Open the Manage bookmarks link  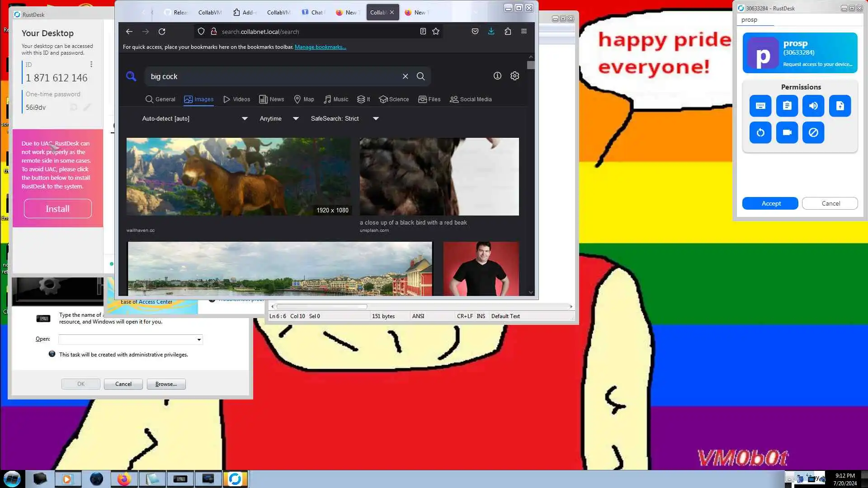[x=320, y=47]
